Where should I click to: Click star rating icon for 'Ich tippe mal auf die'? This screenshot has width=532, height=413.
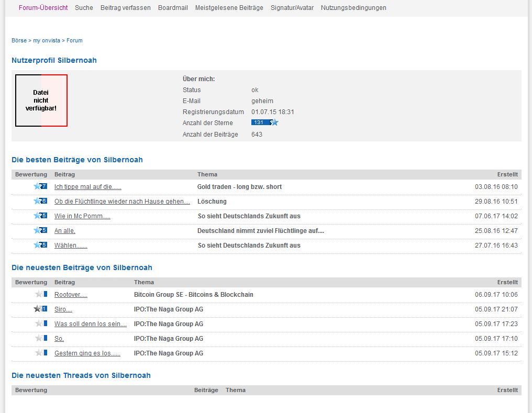(40, 187)
